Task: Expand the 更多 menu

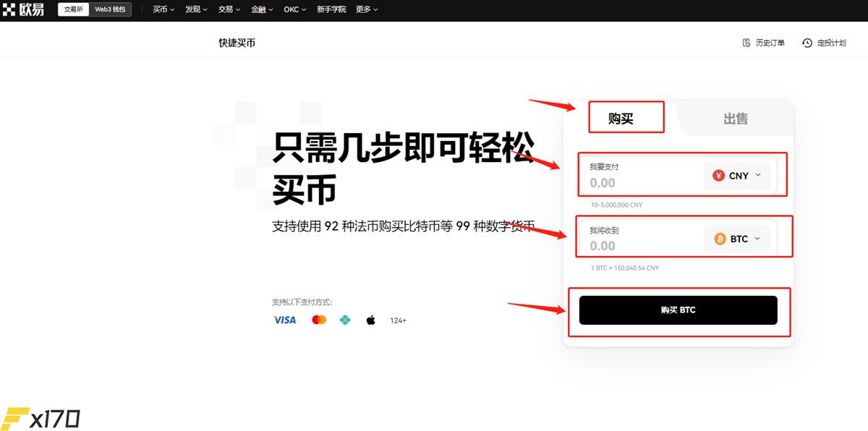Action: (x=367, y=9)
